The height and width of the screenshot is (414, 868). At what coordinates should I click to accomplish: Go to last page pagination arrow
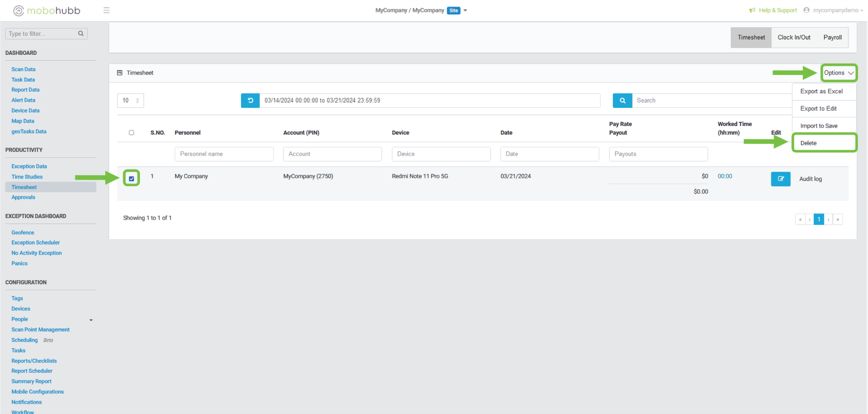coord(838,219)
